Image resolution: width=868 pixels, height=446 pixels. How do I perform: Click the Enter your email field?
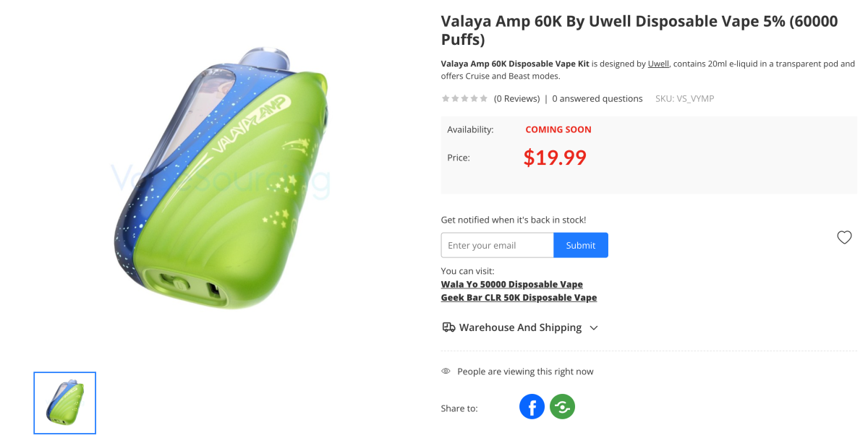(497, 244)
